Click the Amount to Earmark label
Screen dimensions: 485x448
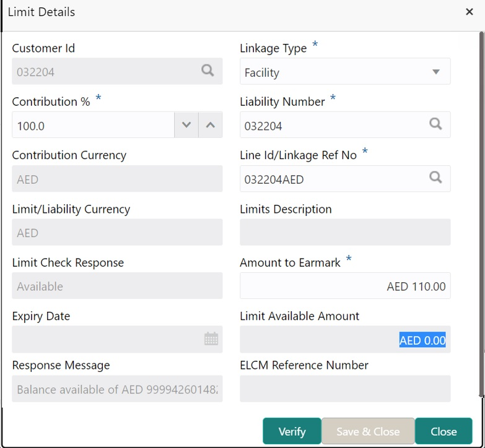coord(290,262)
